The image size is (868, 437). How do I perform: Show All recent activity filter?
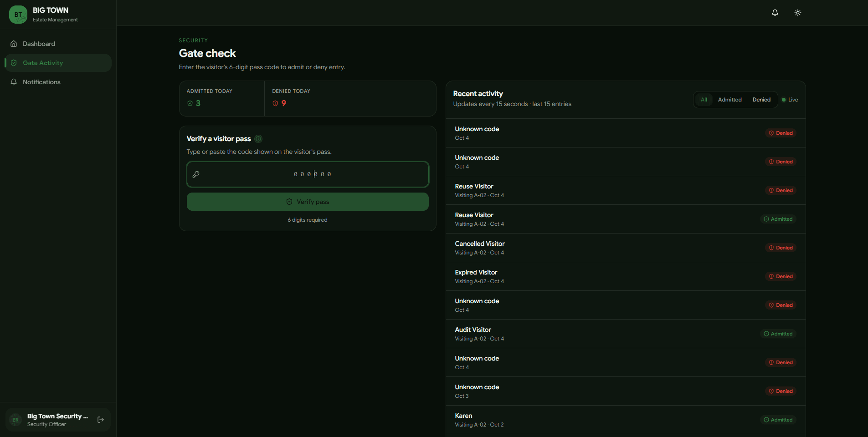click(x=704, y=100)
